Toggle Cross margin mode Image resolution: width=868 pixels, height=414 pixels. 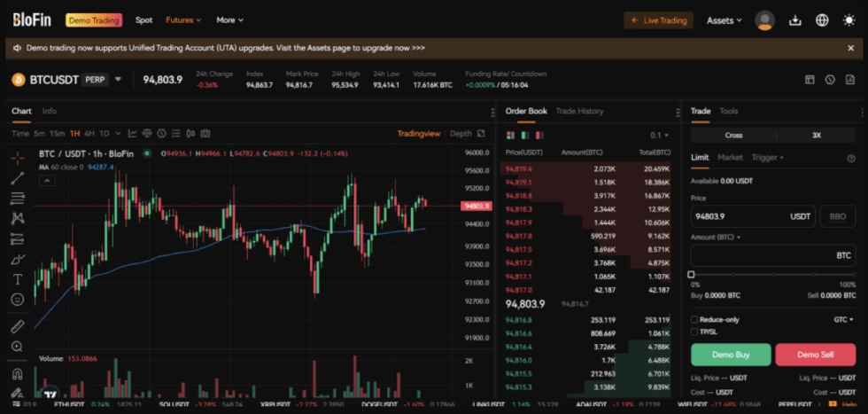coord(733,136)
